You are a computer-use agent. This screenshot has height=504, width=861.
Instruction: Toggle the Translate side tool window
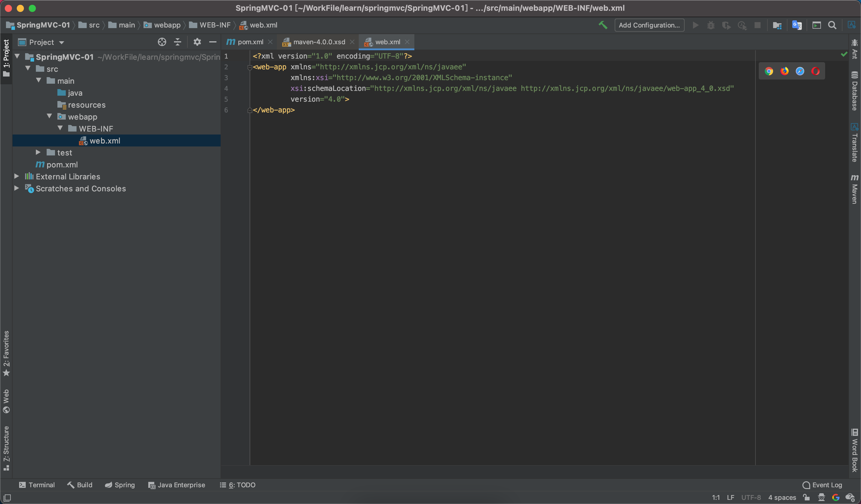854,142
